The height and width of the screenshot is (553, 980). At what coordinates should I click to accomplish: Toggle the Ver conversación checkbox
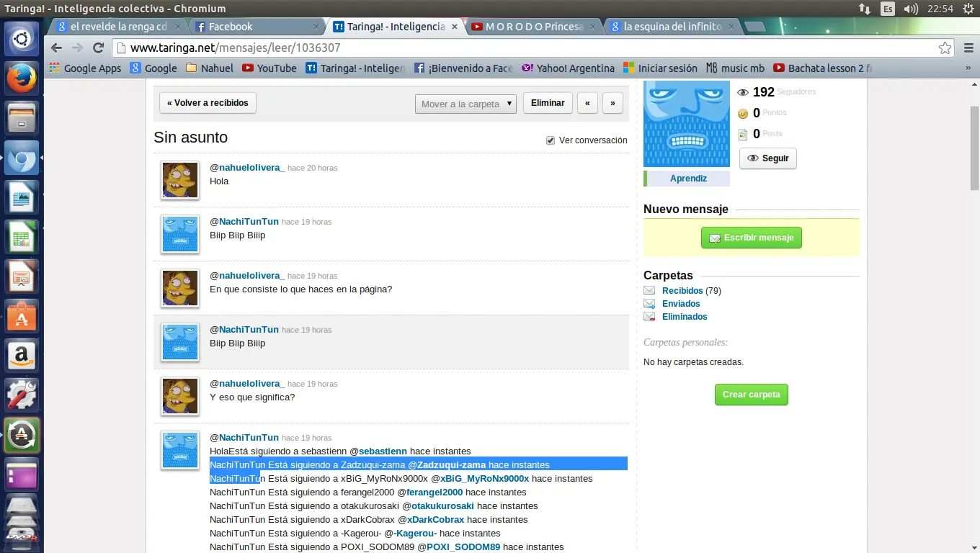click(551, 140)
